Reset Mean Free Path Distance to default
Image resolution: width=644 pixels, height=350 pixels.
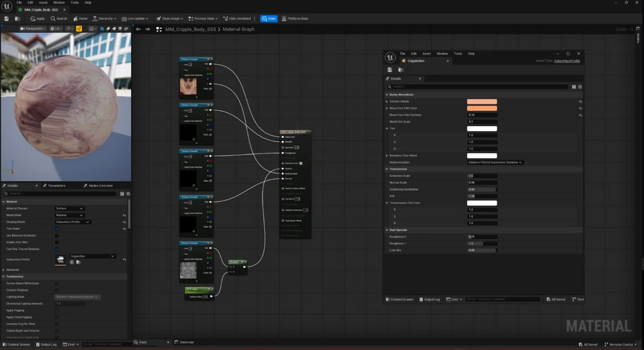(581, 115)
